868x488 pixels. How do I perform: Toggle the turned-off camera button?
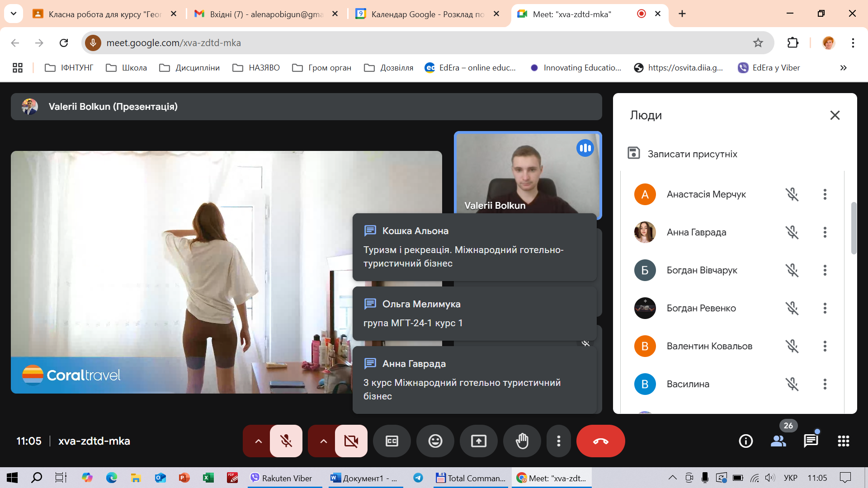click(351, 441)
